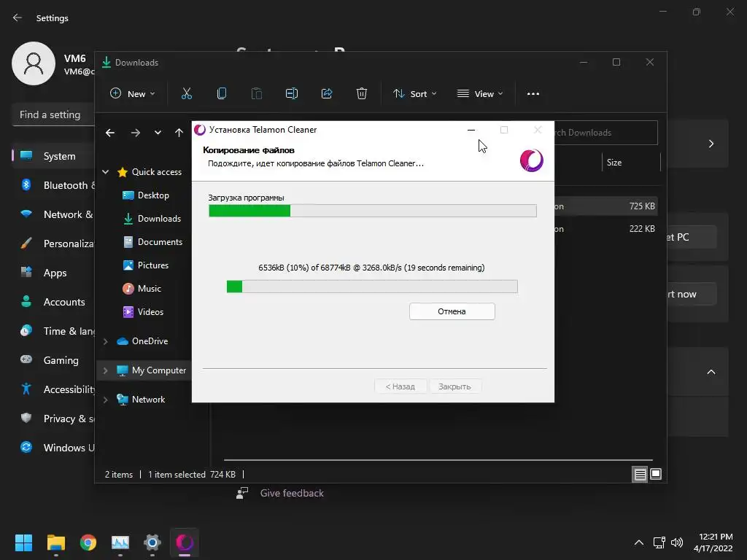Click the Cut scissors icon in Downloads toolbar
The height and width of the screenshot is (560, 747).
186,94
